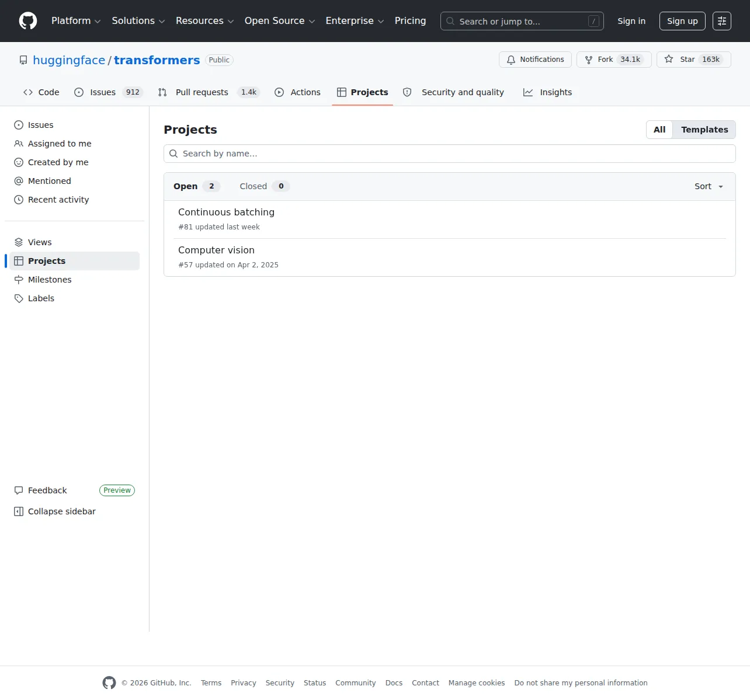Open Milestones in the sidebar
Viewport: 750px width, 700px height.
point(74,280)
